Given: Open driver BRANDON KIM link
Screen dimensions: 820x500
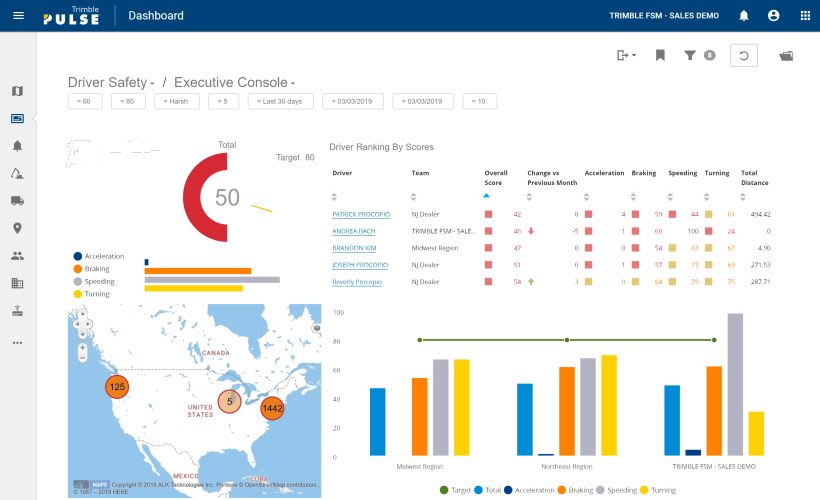Looking at the screenshot, I should [354, 248].
